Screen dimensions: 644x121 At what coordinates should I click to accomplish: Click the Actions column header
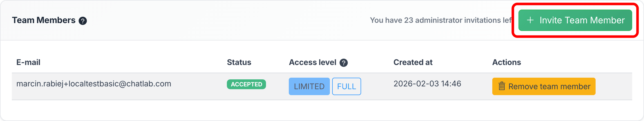tap(506, 62)
